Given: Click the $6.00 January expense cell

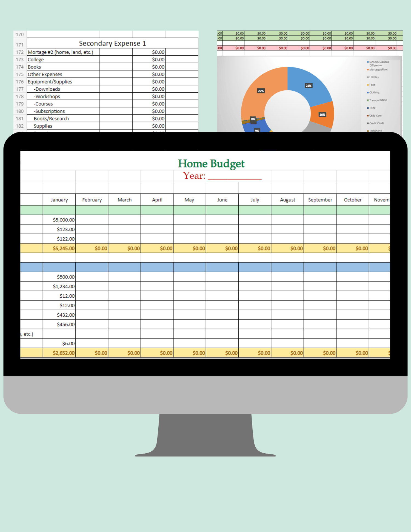Looking at the screenshot, I should (59, 343).
